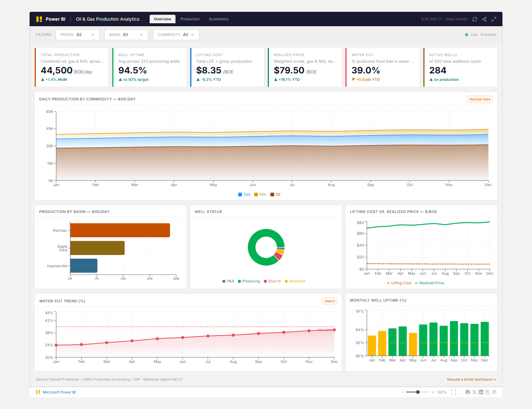Screen dimensions: 532x409
Task: Share via the Facebook icon
Action: pyautogui.click(x=468, y=392)
